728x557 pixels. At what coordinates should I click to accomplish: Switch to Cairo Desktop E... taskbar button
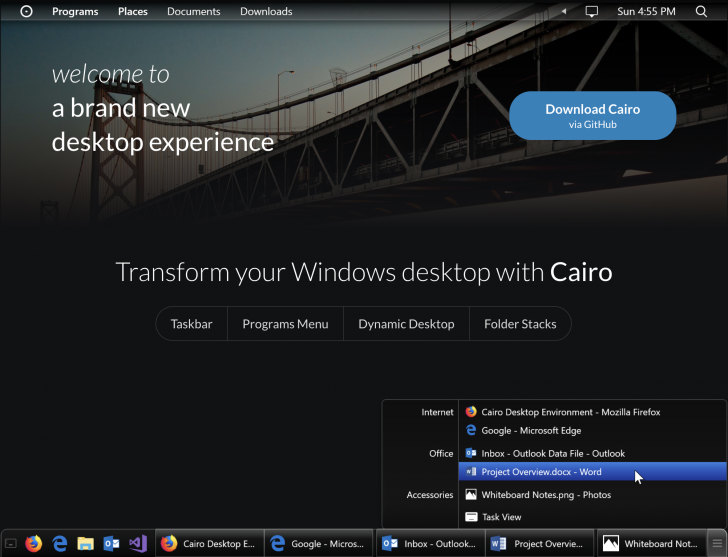coord(209,544)
